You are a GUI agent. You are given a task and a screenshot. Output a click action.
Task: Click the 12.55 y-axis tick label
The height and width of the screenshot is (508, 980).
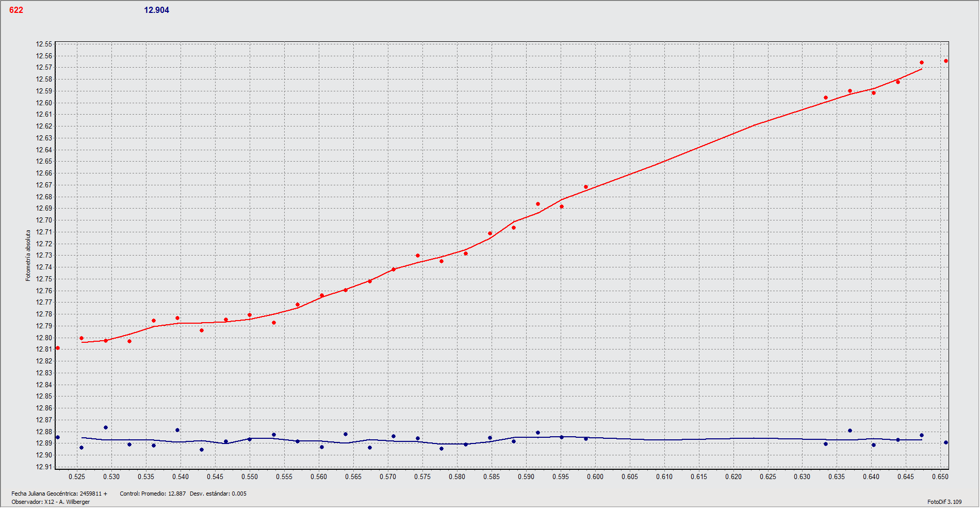point(44,44)
